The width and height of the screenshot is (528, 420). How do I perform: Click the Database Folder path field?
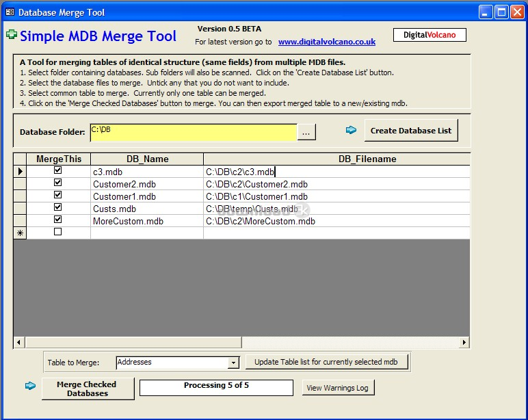point(193,132)
